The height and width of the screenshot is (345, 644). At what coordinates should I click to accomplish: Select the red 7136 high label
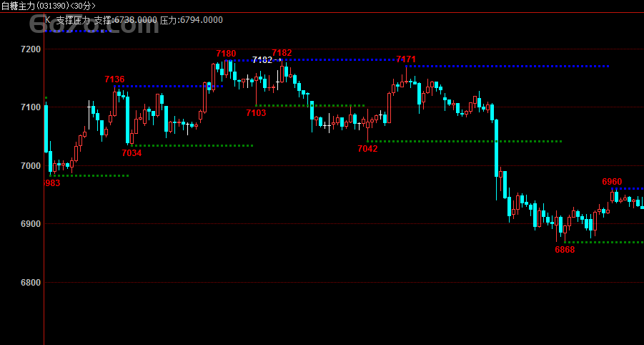click(x=114, y=79)
